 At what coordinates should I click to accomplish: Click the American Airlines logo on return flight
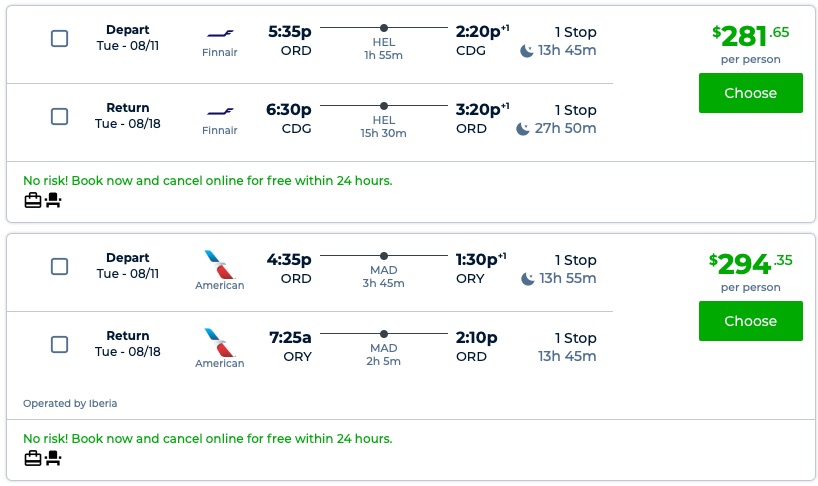tap(219, 341)
